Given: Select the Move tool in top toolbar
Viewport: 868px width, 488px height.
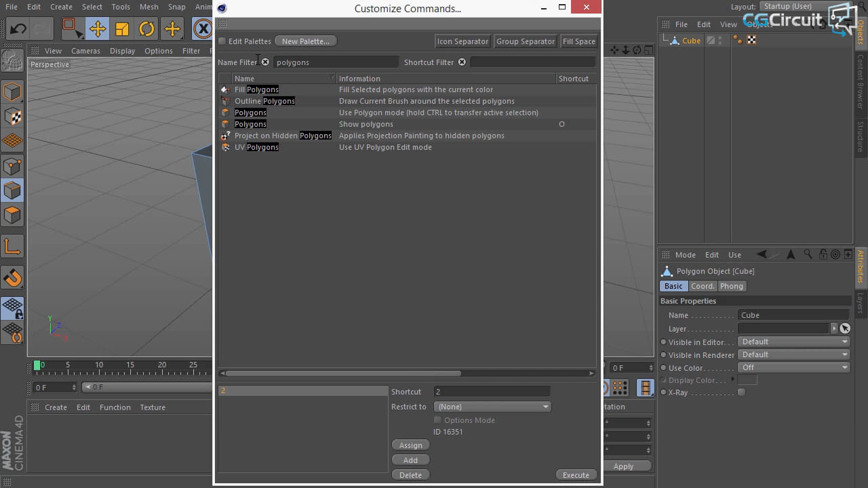Looking at the screenshot, I should coord(98,28).
